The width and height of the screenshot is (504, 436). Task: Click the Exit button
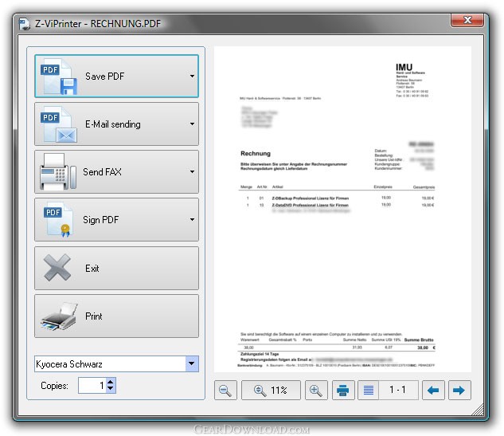(116, 269)
